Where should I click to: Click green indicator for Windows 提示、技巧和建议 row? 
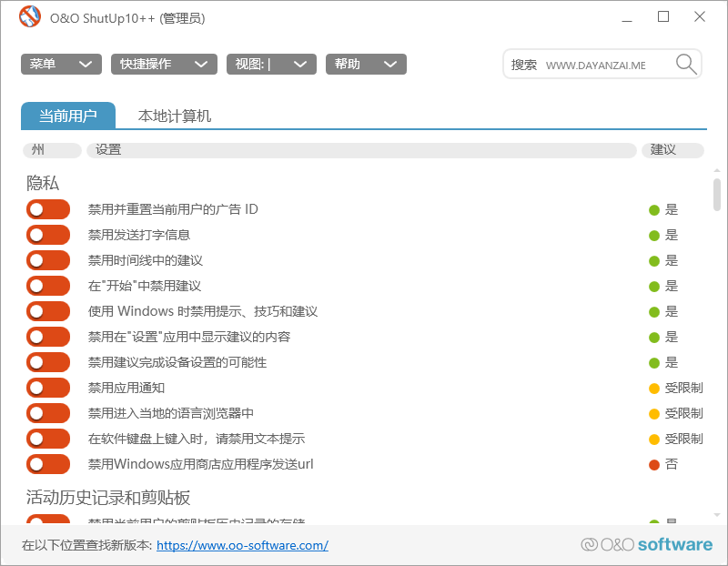tap(653, 312)
